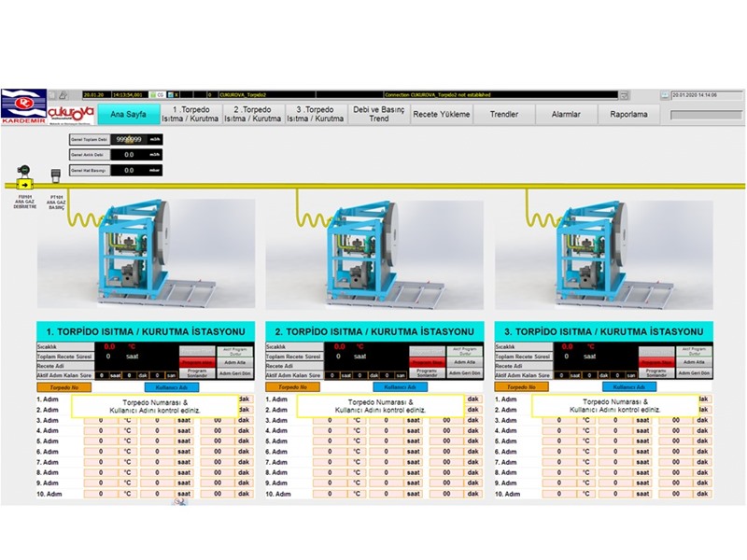
Task: Open the Alarmlar tab
Action: coord(566,114)
